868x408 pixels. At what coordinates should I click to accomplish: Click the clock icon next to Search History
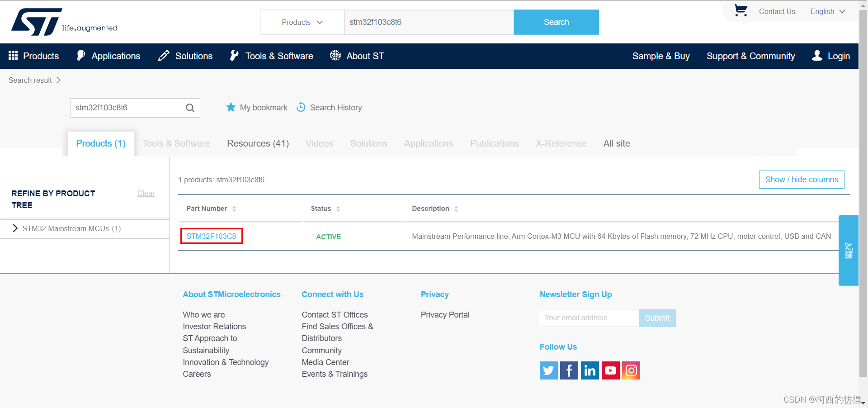[301, 107]
